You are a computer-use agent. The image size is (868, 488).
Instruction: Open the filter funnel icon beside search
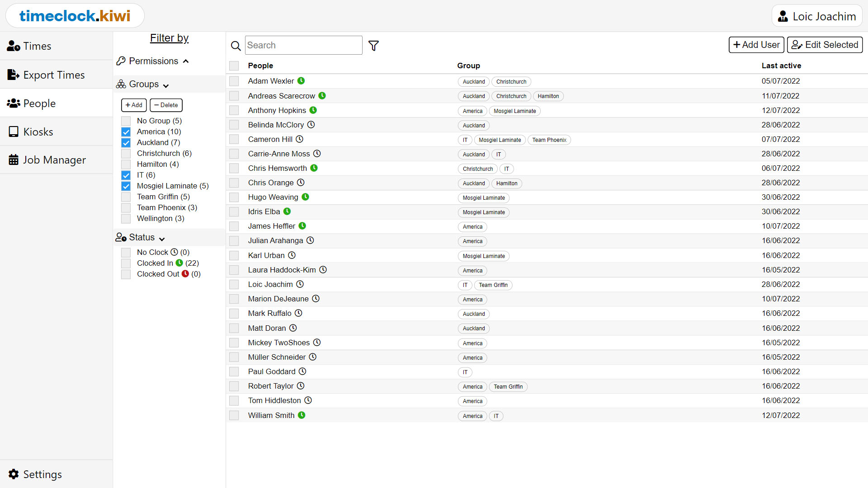pyautogui.click(x=373, y=45)
